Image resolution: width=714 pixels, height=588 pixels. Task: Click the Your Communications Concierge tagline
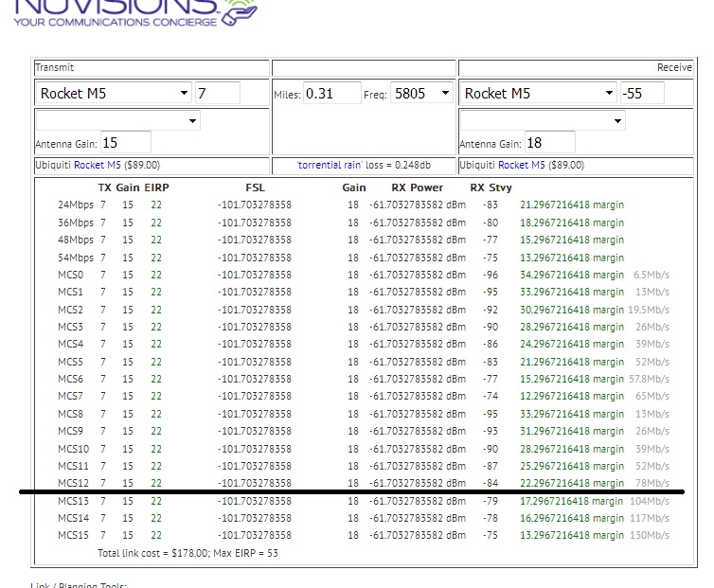[116, 22]
